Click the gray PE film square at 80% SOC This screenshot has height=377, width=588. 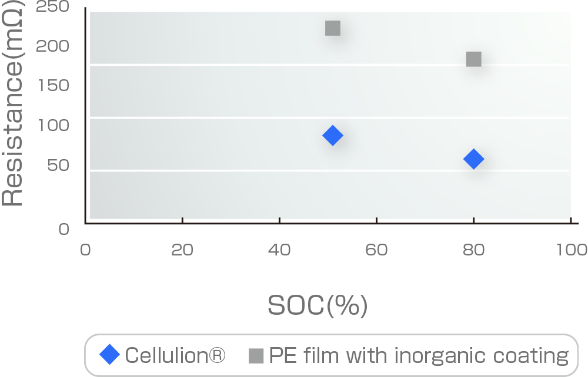(x=473, y=59)
